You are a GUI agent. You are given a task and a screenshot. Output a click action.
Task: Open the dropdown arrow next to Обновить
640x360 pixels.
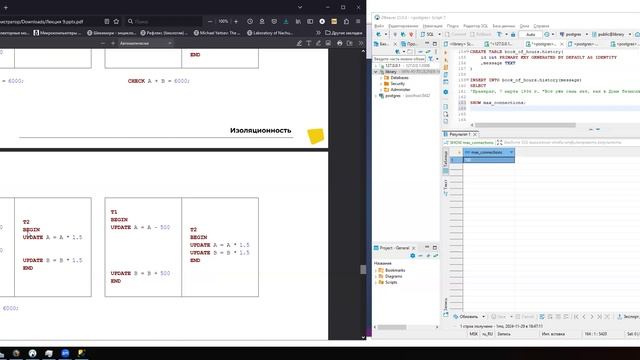click(x=483, y=317)
